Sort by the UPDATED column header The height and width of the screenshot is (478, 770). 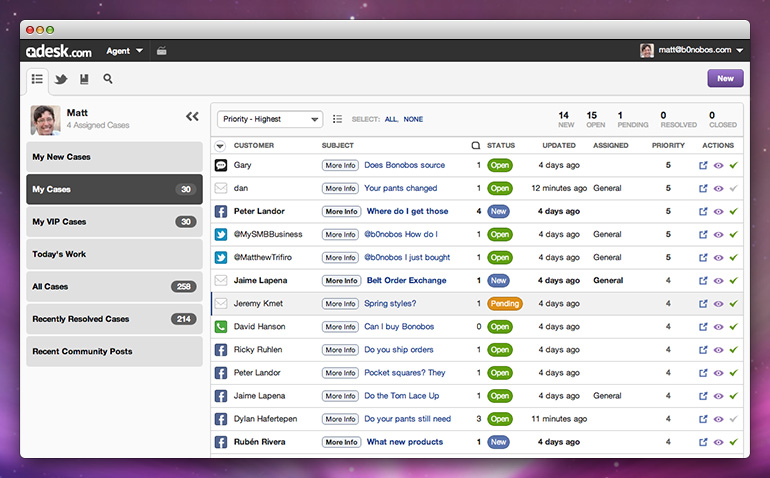click(x=559, y=145)
